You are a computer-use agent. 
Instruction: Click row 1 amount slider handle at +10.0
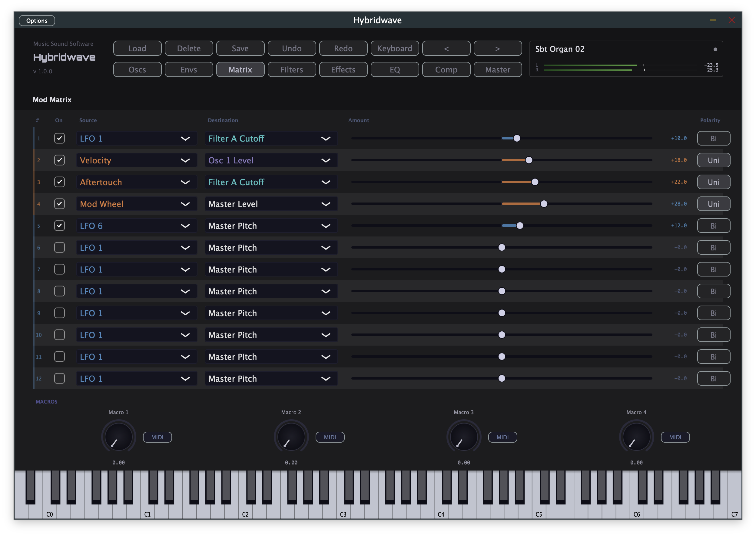coord(517,138)
